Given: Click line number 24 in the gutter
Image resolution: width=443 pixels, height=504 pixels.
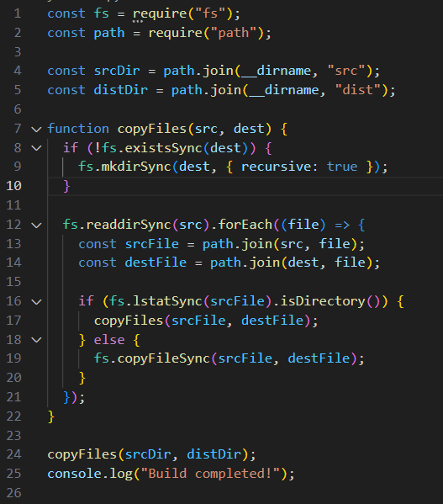Looking at the screenshot, I should tap(13, 454).
